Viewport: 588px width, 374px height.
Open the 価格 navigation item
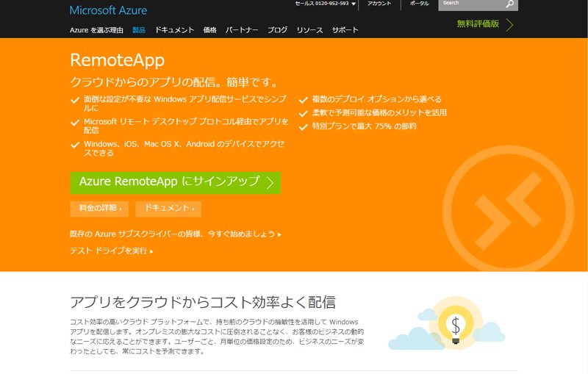(209, 30)
